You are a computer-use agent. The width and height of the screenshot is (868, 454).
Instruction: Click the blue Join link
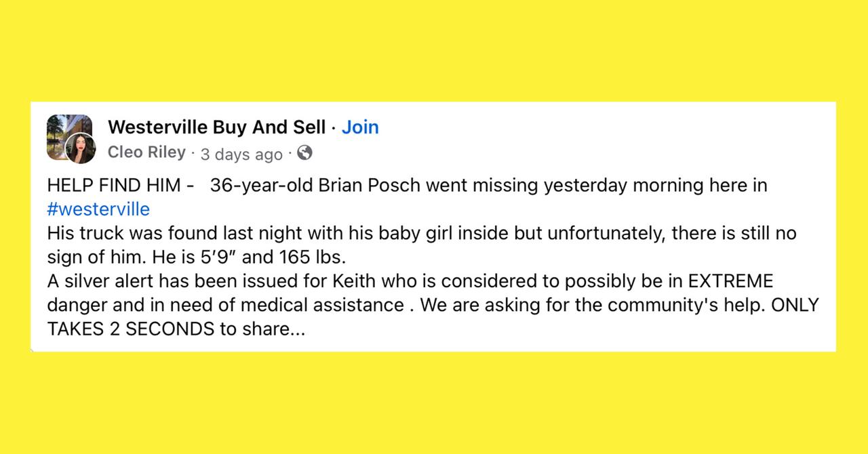tap(360, 127)
